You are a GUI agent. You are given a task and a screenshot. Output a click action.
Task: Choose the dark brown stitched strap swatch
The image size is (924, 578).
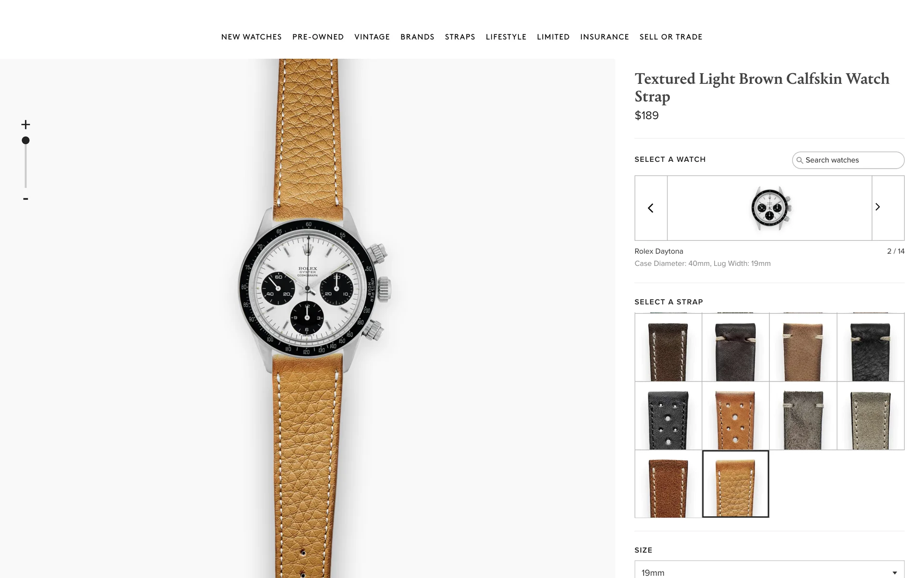point(668,347)
